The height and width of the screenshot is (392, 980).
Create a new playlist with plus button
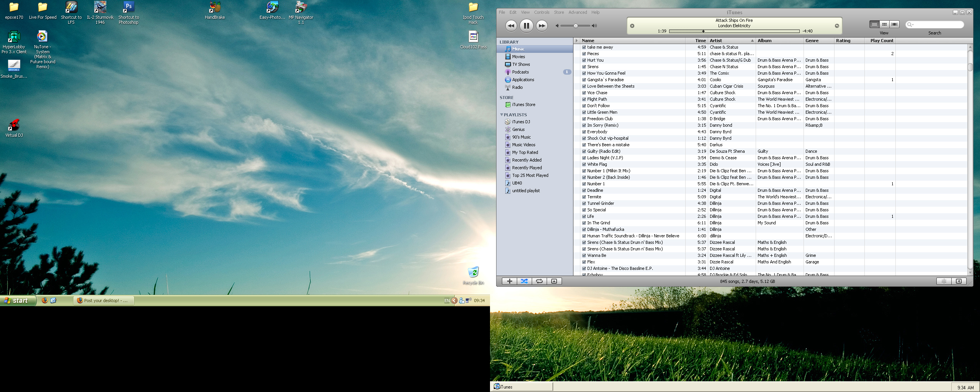click(510, 281)
